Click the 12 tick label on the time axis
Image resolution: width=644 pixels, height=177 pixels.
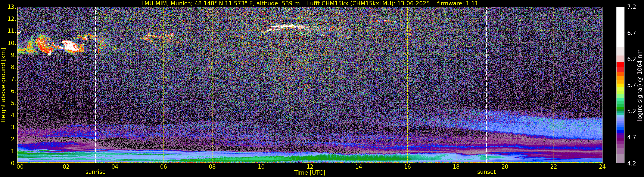310,167
